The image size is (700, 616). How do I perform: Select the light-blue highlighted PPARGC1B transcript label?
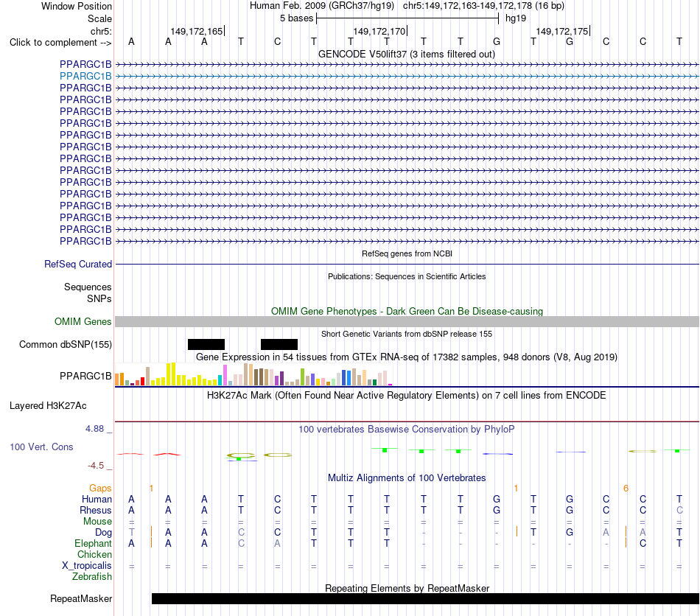click(x=85, y=77)
